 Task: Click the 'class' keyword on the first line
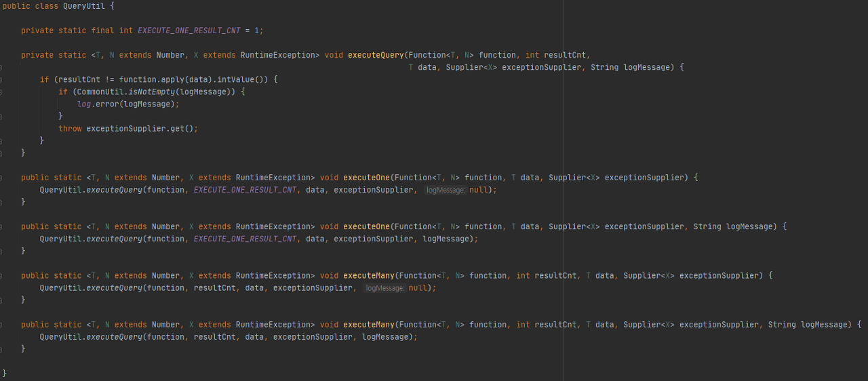click(47, 6)
